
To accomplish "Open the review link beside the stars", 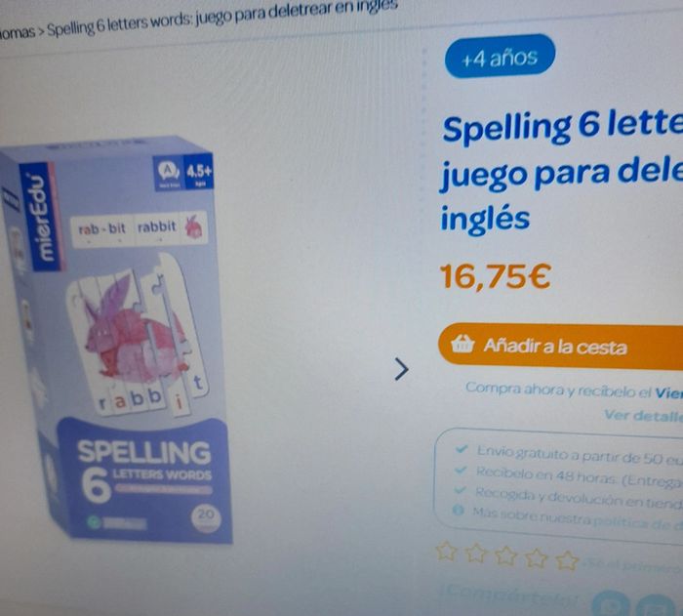I will click(x=632, y=565).
